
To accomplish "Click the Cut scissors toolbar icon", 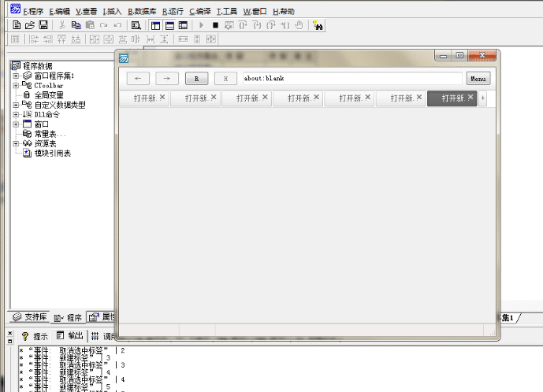I will click(60, 25).
